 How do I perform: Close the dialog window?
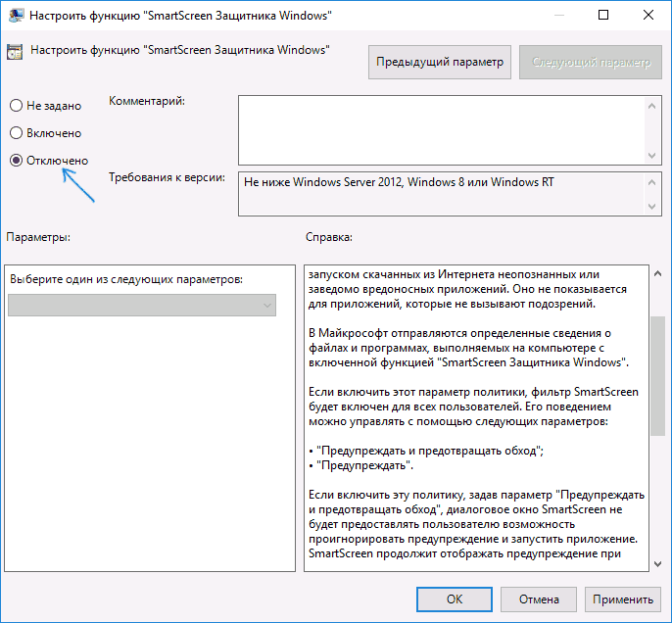[648, 15]
